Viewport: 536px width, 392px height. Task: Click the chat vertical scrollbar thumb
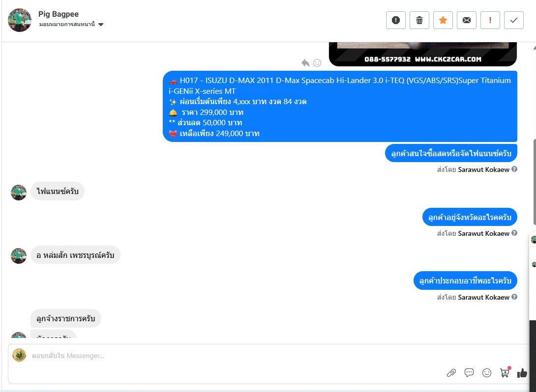click(535, 182)
